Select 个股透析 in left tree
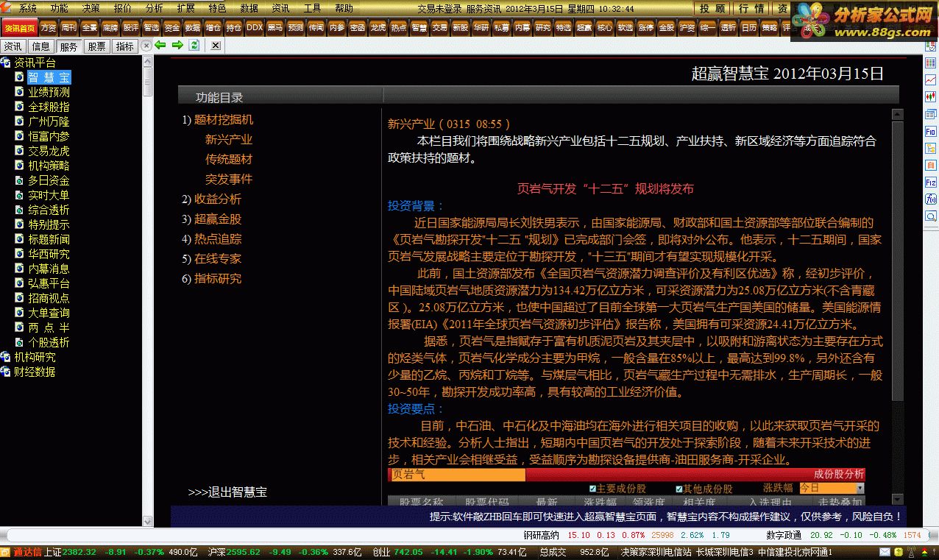This screenshot has height=560, width=939. (49, 342)
